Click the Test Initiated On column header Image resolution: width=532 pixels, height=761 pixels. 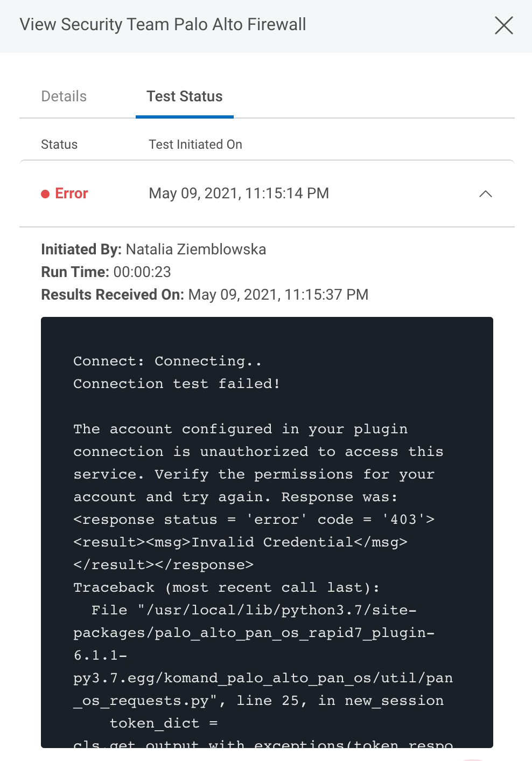tap(195, 144)
